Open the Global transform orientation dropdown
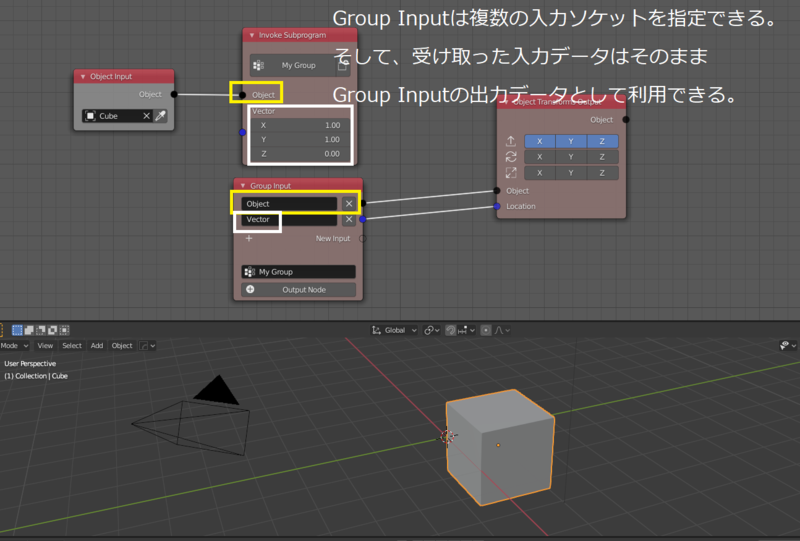 coord(394,330)
